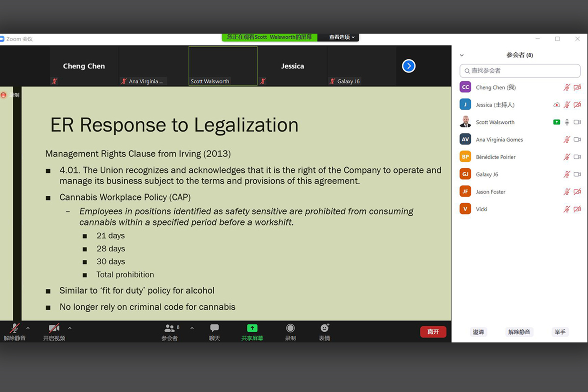Viewport: 588px width, 392px height.
Task: Click Ana Virginia Gomes' camera icon
Action: point(577,139)
